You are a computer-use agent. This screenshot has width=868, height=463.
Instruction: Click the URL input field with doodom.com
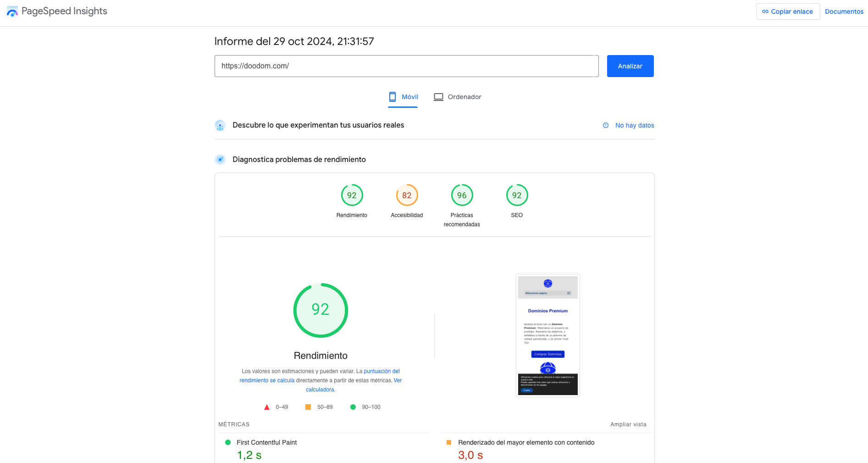tap(406, 66)
